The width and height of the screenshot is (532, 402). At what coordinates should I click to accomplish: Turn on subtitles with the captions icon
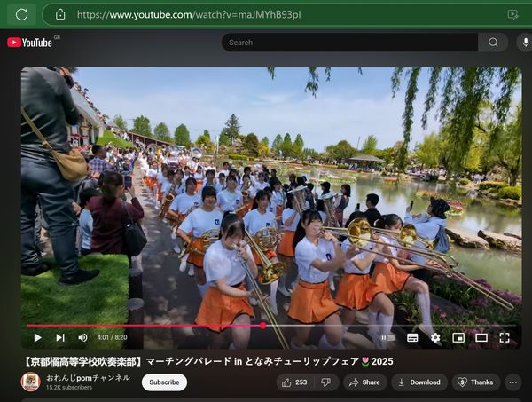pos(412,337)
